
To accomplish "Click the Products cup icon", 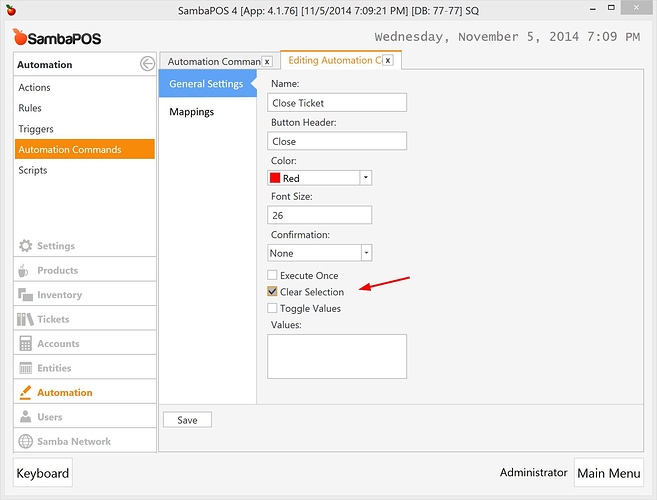I will pos(23,270).
